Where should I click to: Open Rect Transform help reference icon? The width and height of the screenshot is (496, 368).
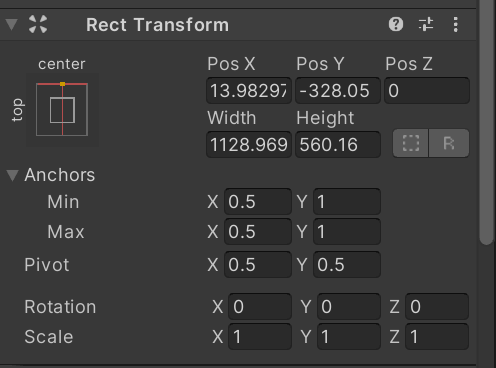pyautogui.click(x=396, y=24)
